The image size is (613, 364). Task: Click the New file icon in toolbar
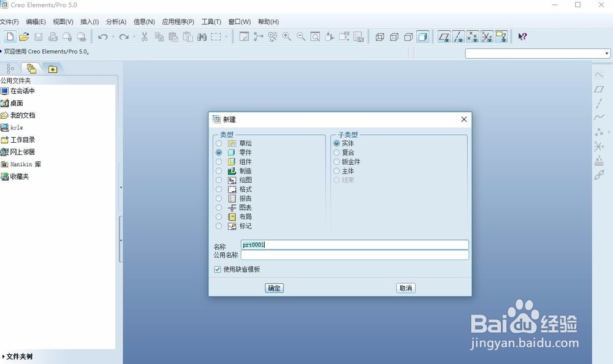(x=10, y=37)
